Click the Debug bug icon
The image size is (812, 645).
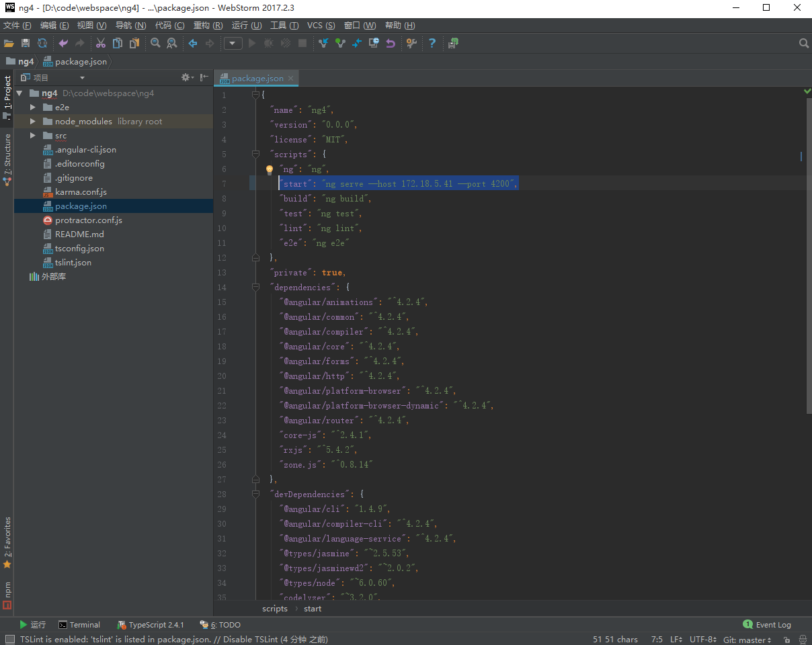coord(269,43)
